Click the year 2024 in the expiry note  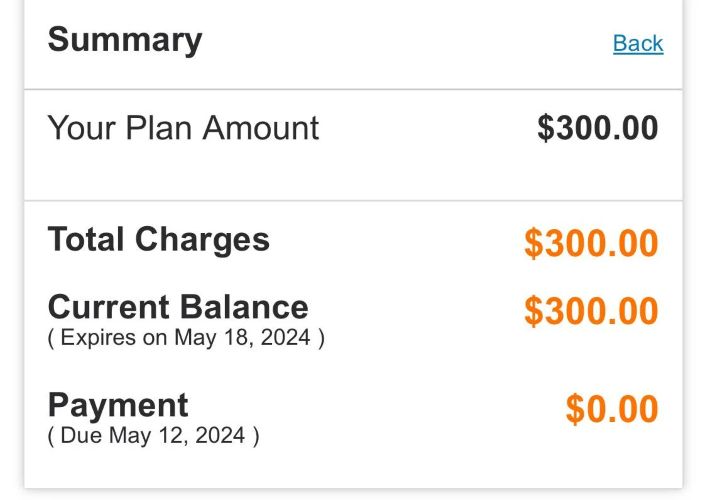(x=287, y=337)
